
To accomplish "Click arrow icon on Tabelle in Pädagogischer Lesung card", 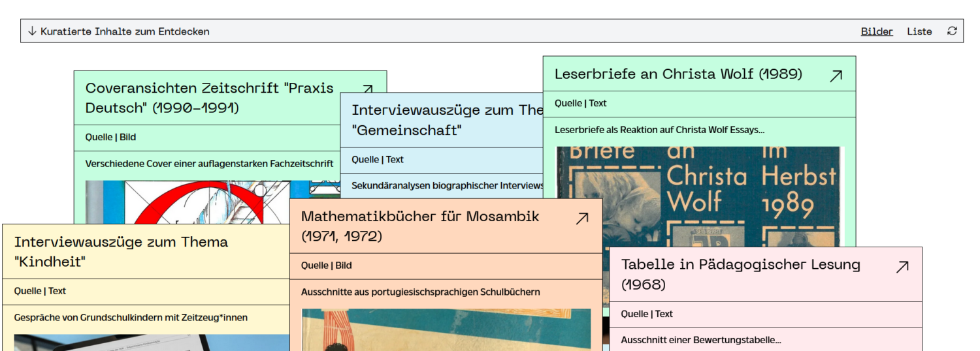I will click(x=902, y=267).
